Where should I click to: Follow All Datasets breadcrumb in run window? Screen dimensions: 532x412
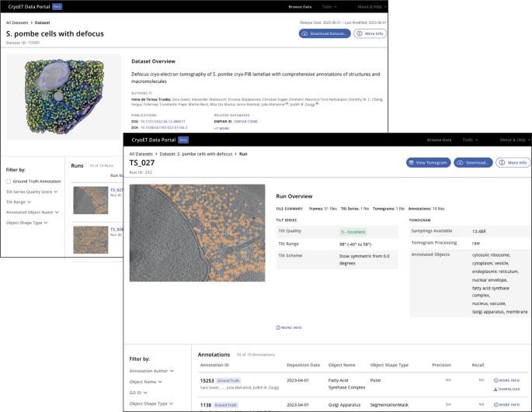click(x=141, y=154)
